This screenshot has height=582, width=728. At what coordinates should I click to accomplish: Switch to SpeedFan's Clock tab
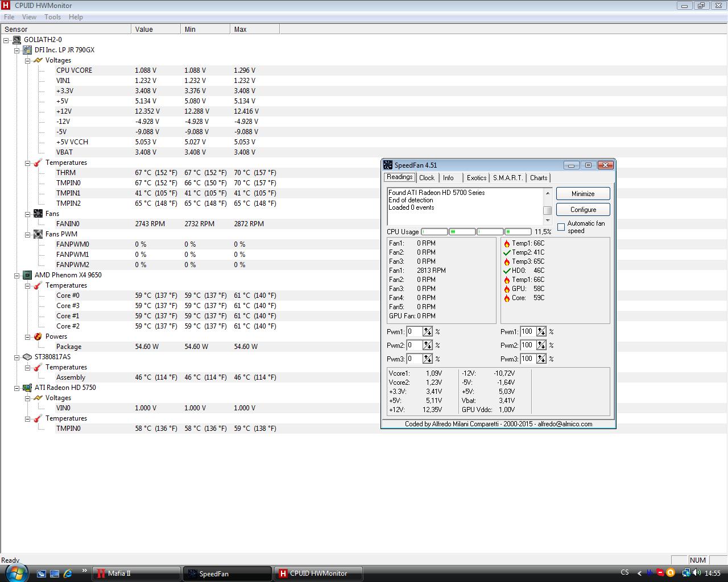(427, 178)
